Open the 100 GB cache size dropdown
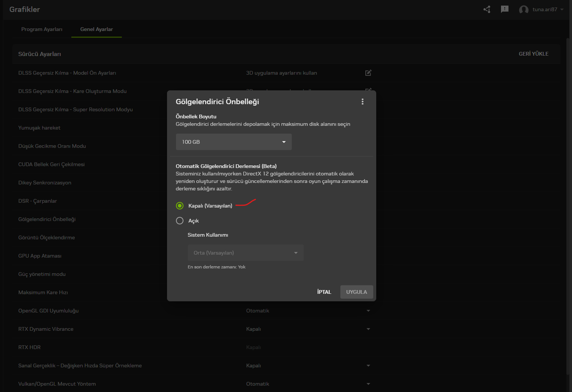This screenshot has height=392, width=572. (x=234, y=142)
